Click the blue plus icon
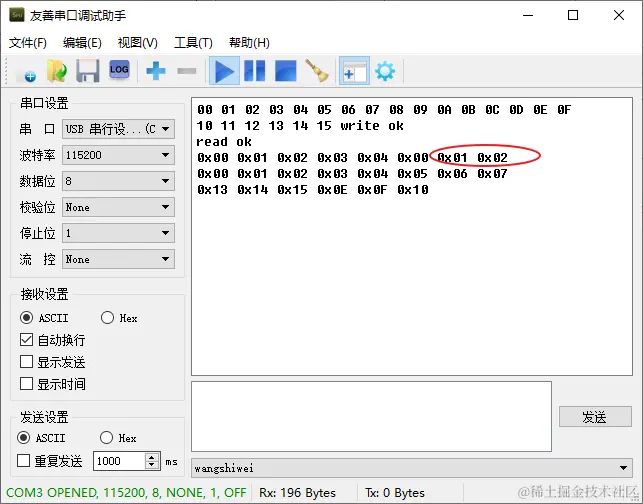Viewport: 643px width, 504px height. tap(156, 71)
